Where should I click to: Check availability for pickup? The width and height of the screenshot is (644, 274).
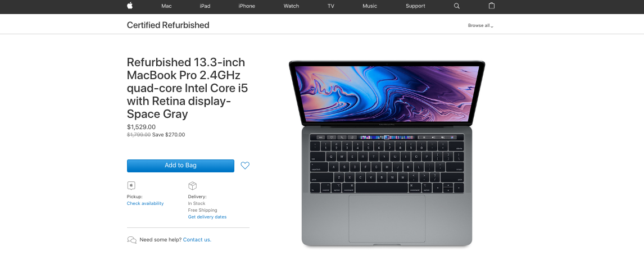(x=145, y=203)
